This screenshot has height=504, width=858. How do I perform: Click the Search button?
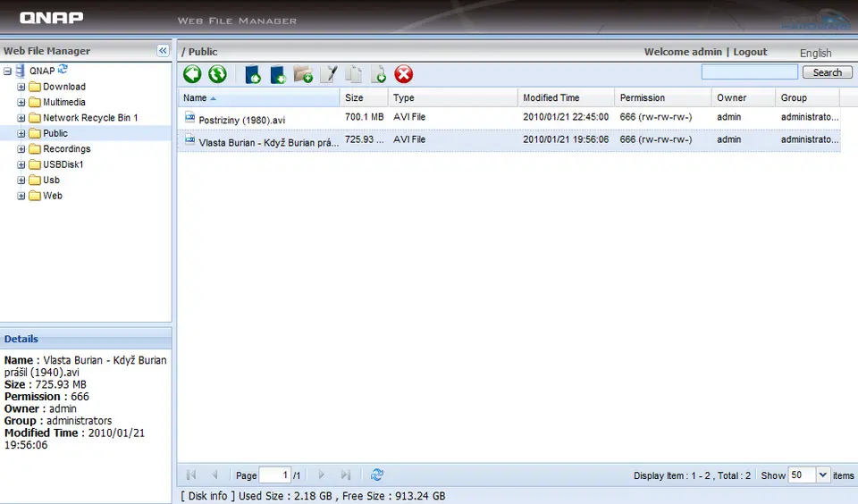coord(827,72)
